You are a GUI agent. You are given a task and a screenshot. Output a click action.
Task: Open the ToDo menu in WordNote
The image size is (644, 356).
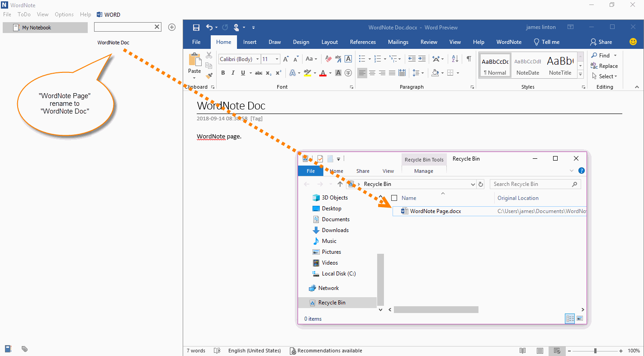point(24,14)
